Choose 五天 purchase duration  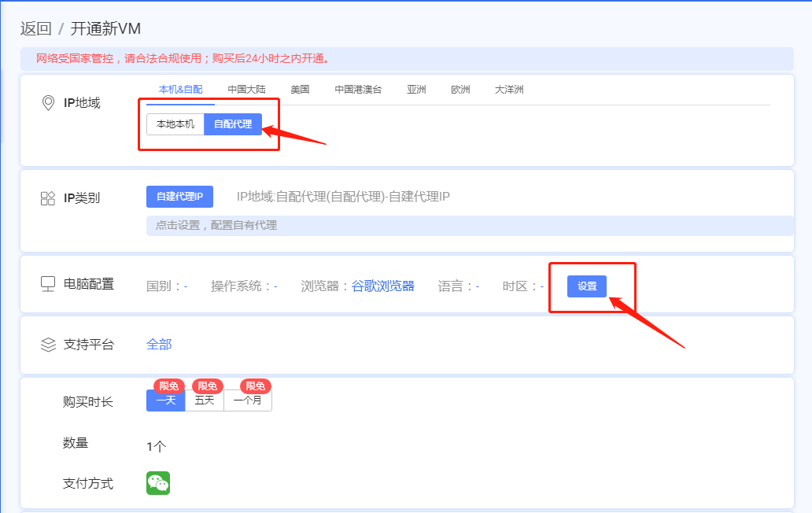(x=205, y=400)
